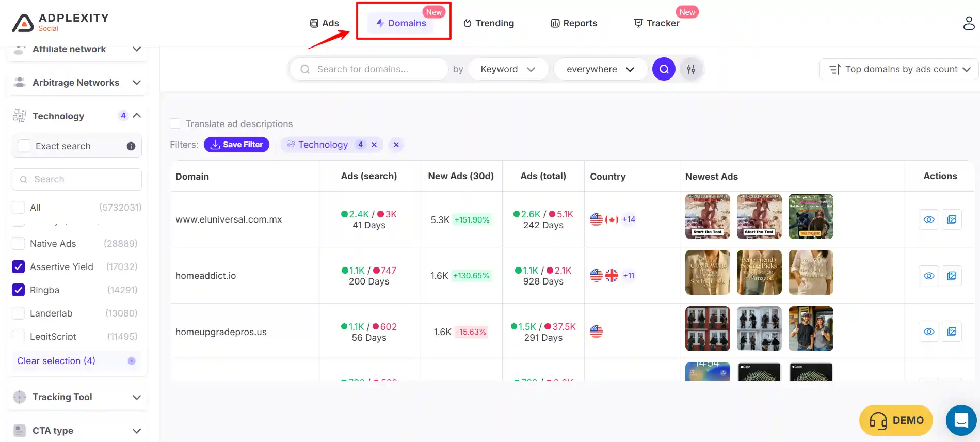Check the All technologies checkbox
The height and width of the screenshot is (442, 980).
click(18, 208)
